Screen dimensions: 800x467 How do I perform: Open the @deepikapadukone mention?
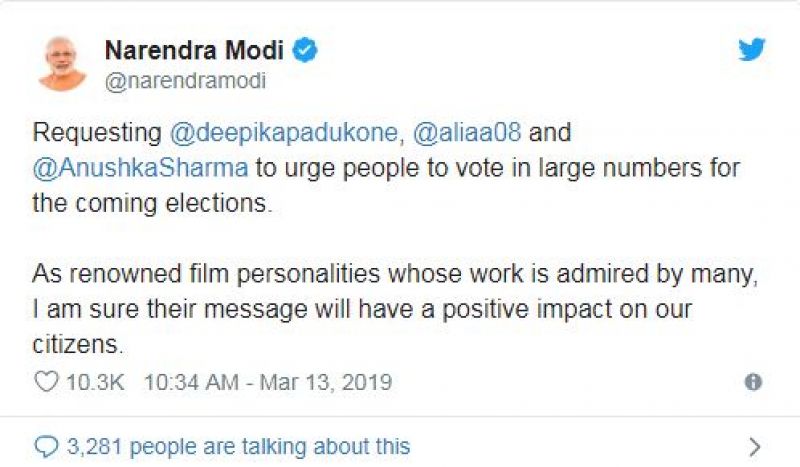coord(290,134)
